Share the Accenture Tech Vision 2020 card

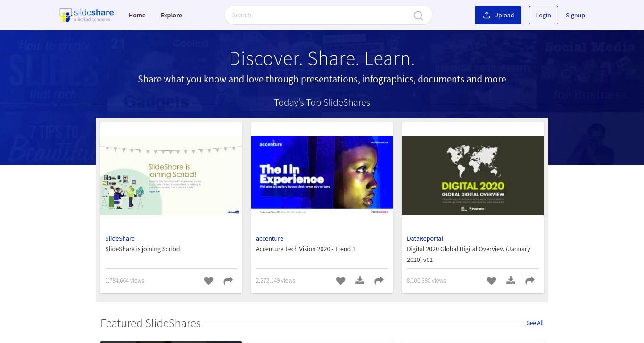pos(379,281)
